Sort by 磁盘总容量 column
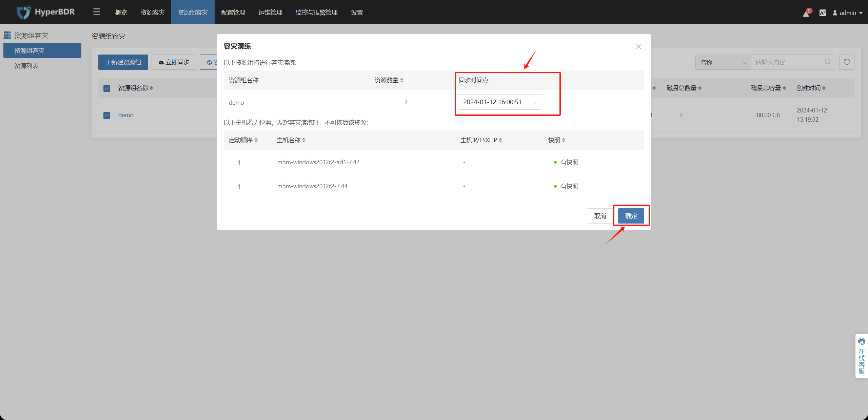 point(784,88)
